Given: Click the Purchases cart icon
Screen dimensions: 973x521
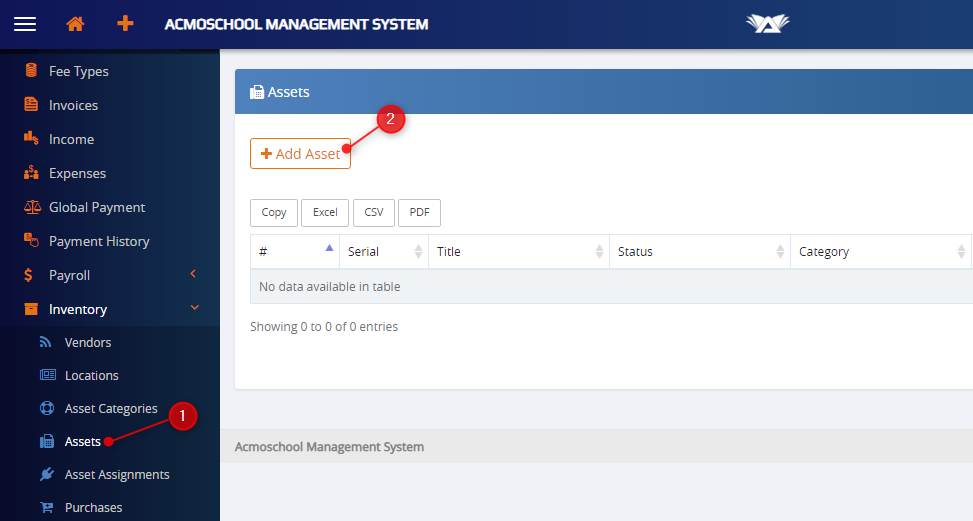Looking at the screenshot, I should [x=47, y=507].
